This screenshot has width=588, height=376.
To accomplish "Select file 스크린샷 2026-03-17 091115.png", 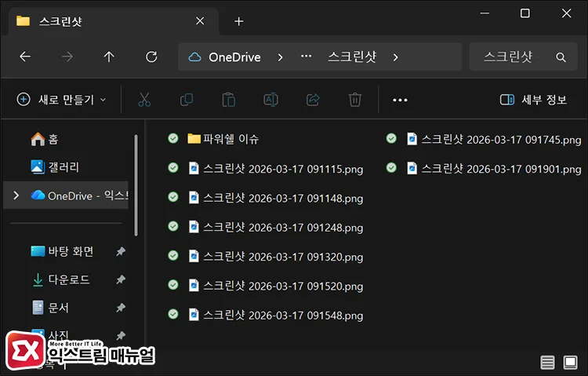I will coord(276,168).
